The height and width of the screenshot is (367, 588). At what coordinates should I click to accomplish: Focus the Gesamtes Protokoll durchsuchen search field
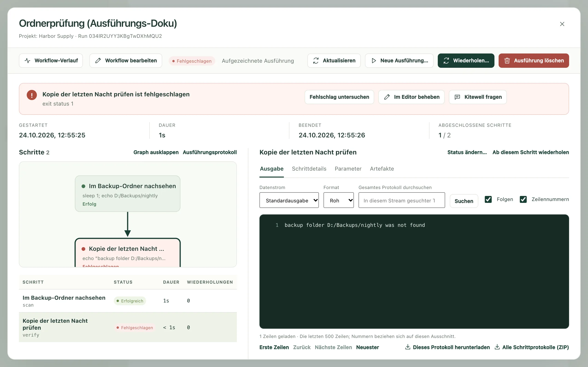click(401, 200)
